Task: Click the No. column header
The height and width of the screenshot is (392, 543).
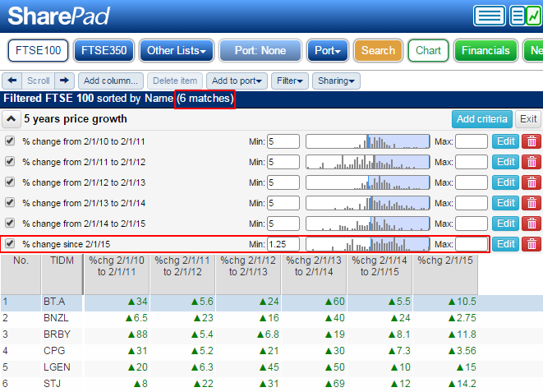Action: point(21,274)
